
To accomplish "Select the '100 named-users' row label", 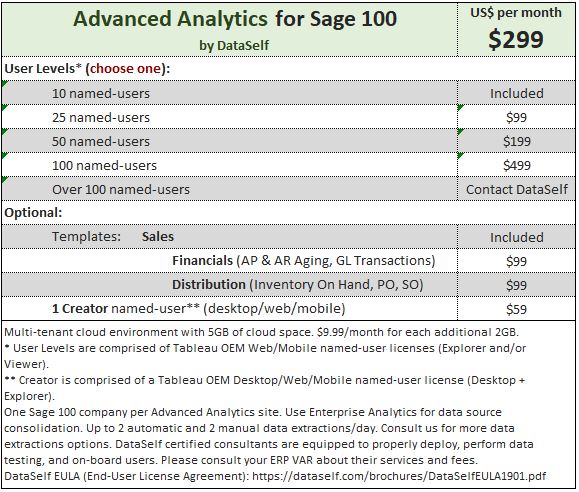I will (x=105, y=165).
